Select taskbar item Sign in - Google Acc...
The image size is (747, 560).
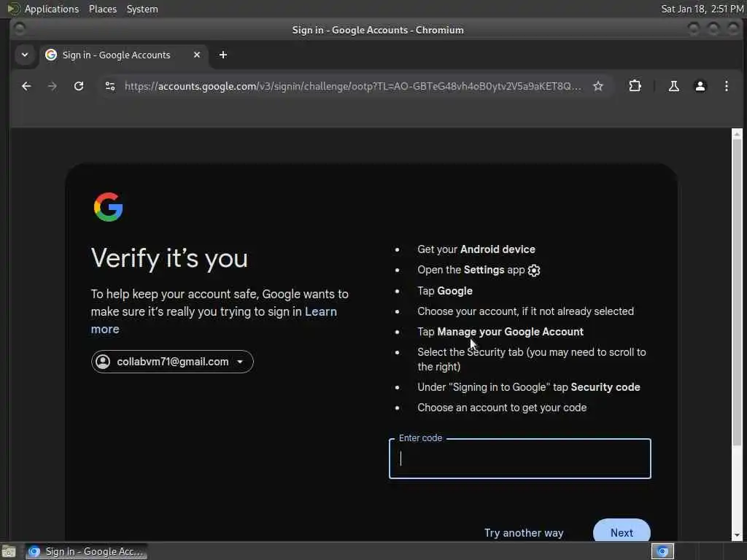[87, 551]
